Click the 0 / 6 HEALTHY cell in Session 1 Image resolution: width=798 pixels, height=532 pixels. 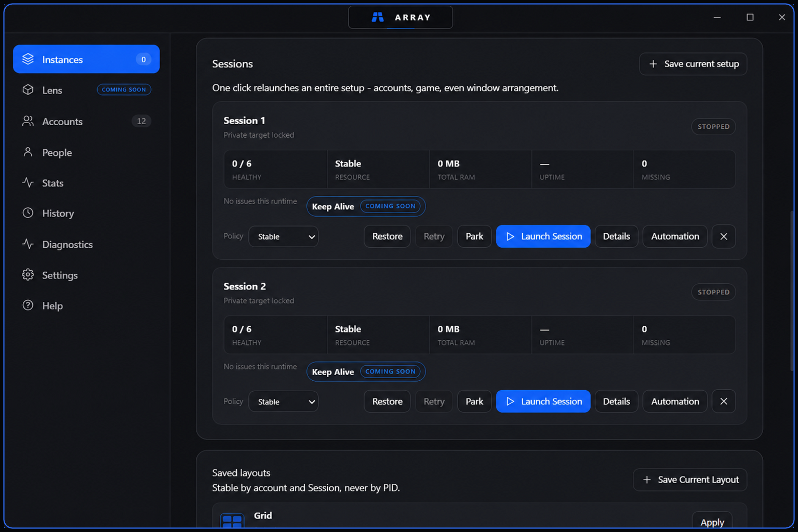coord(276,169)
